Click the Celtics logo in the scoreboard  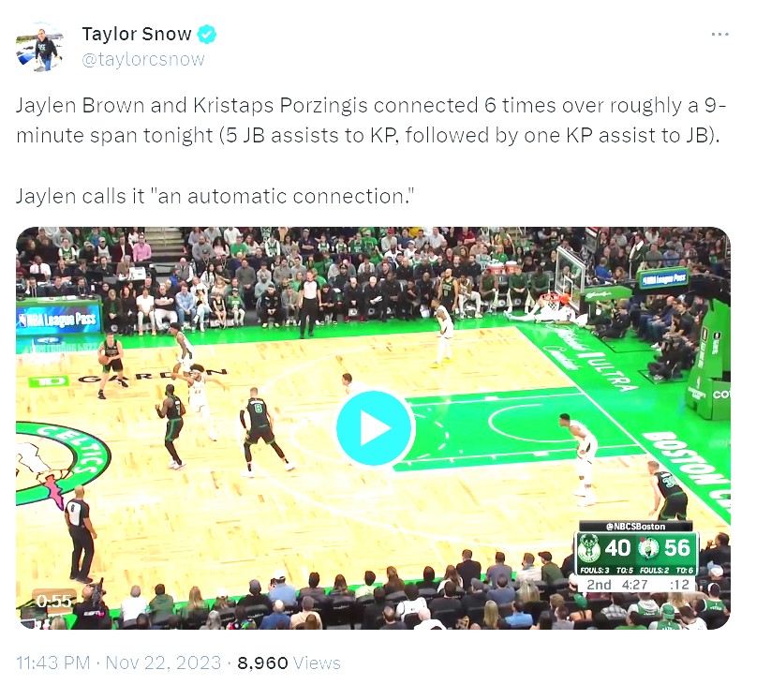(x=648, y=548)
